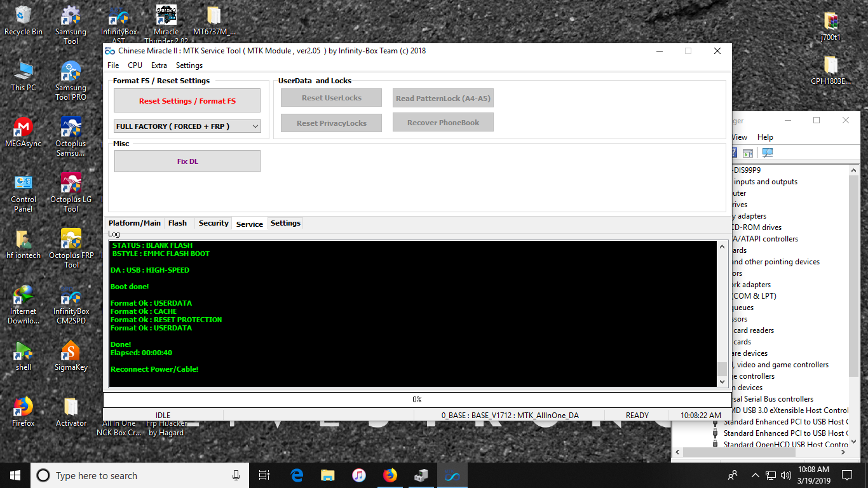Screen dimensions: 868x488
Task: Open the Settings menu in menu bar
Action: (x=189, y=65)
